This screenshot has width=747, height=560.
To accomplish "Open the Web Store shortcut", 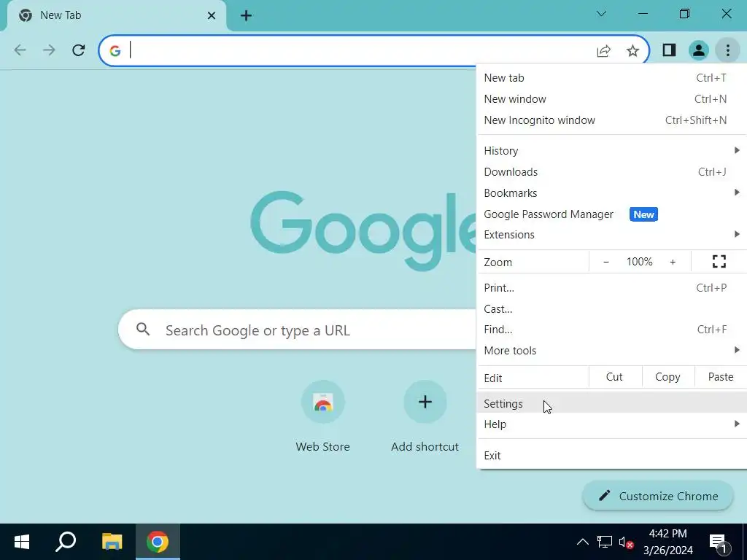I will 322,416.
